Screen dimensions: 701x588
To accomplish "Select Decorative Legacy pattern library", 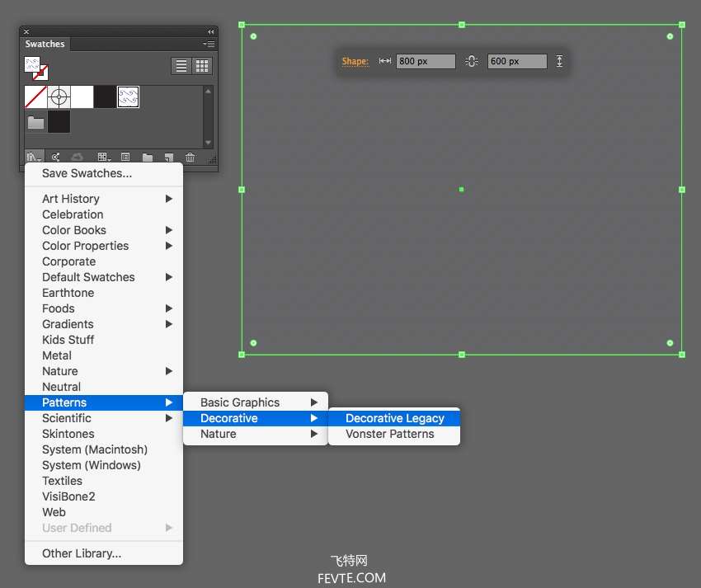I will 394,418.
